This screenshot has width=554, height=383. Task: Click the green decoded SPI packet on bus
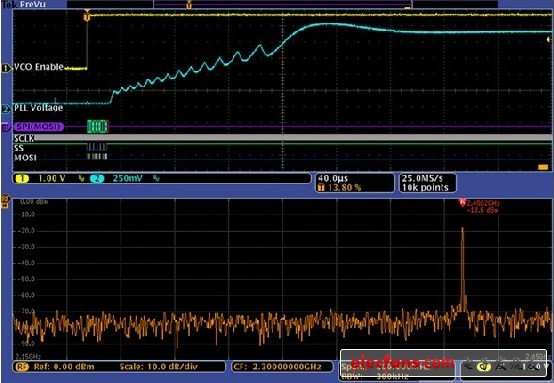coord(98,126)
